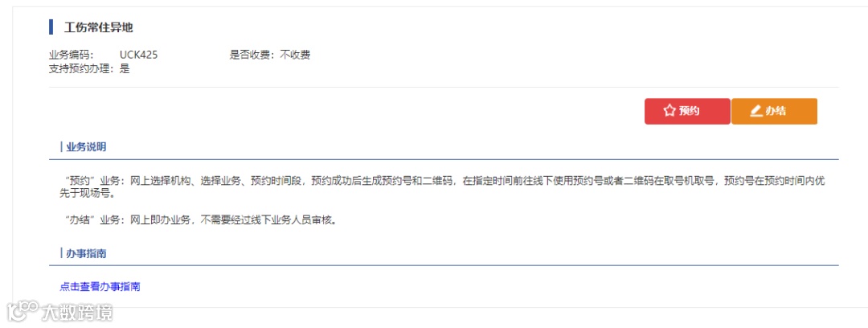Click the 工伤常住异地 page title

click(x=99, y=27)
